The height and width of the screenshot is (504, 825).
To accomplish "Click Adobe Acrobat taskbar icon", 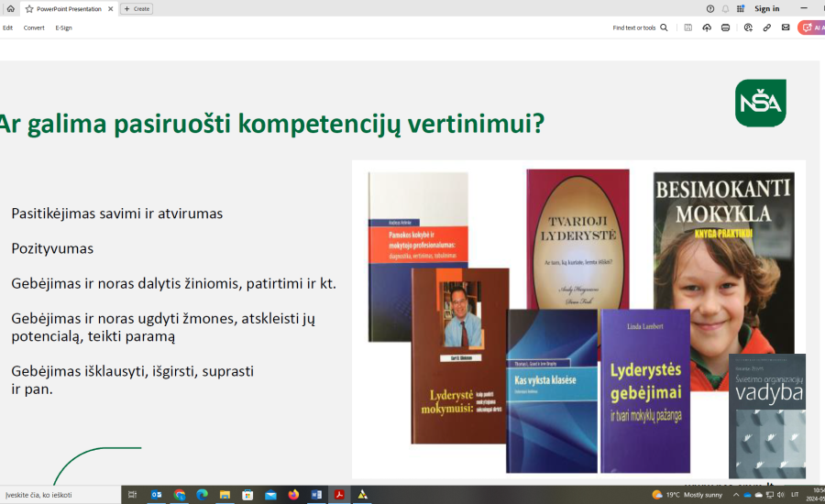I will point(339,495).
